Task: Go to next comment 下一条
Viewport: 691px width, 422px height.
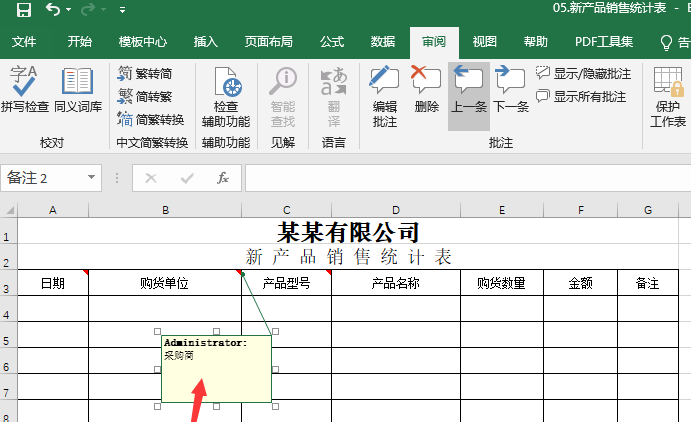Action: [x=511, y=89]
